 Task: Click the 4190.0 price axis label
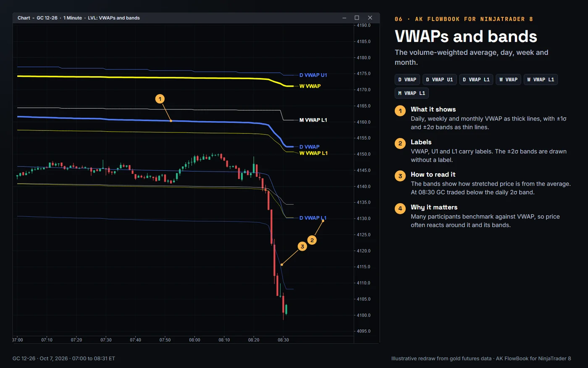tap(364, 25)
